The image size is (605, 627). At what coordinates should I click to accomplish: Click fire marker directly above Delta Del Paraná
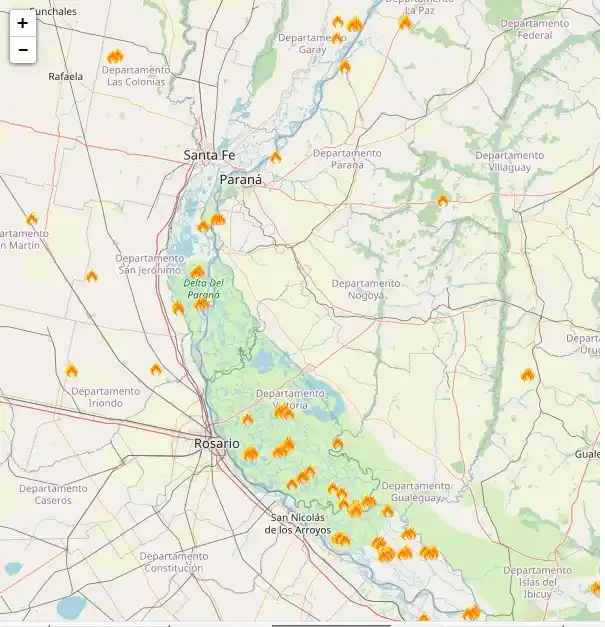click(x=198, y=271)
